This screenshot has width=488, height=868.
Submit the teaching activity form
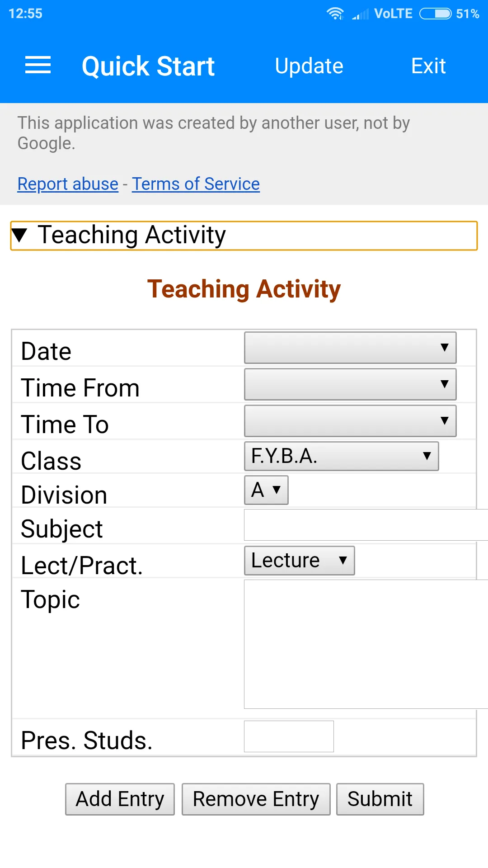[x=380, y=799]
